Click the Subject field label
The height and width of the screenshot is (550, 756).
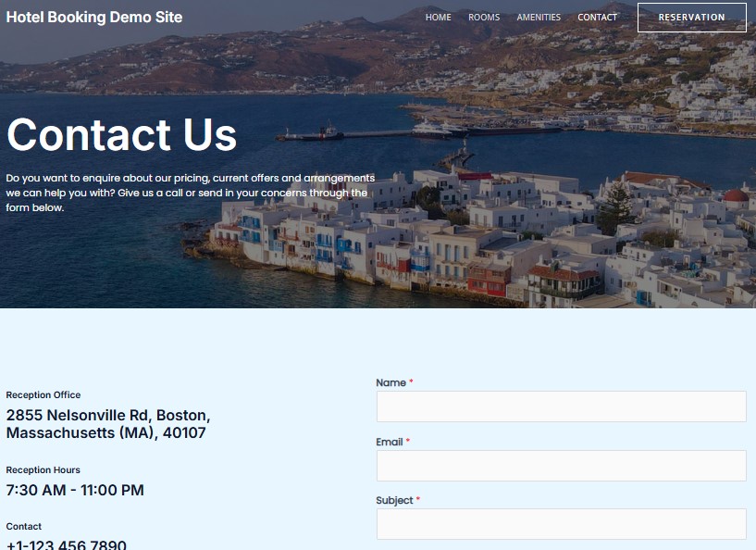pyautogui.click(x=393, y=500)
